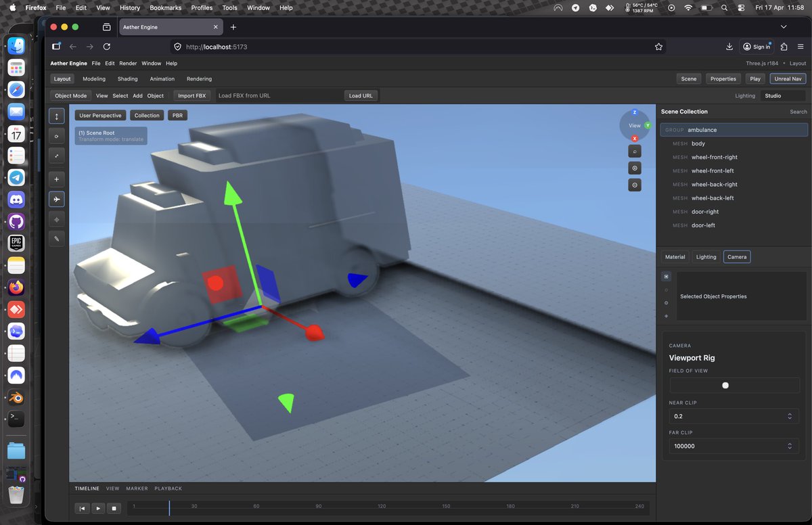Open Firefox tab list chevron

(784, 26)
